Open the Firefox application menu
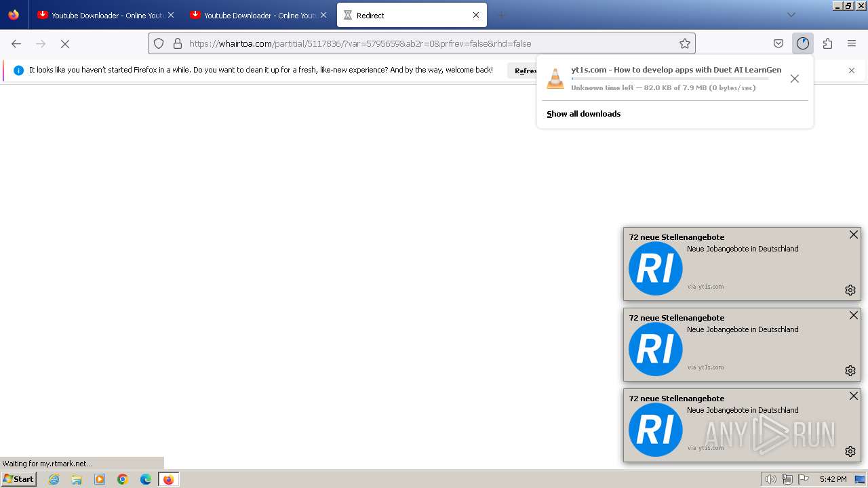The width and height of the screenshot is (868, 488). click(x=852, y=43)
